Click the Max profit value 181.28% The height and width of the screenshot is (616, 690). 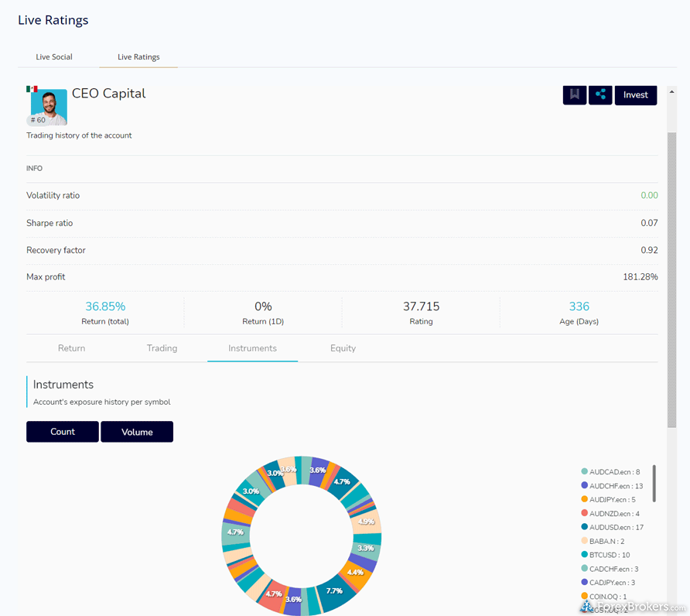640,277
